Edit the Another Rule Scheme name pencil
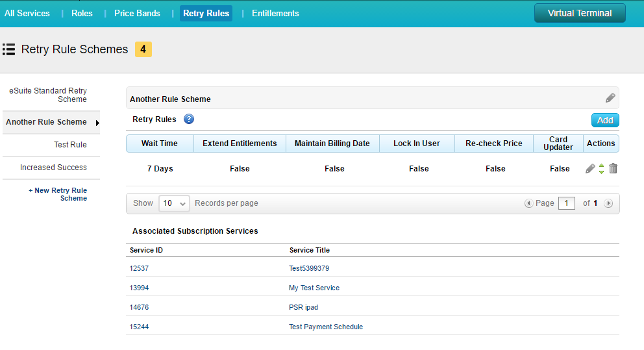This screenshot has width=644, height=350. click(x=610, y=98)
